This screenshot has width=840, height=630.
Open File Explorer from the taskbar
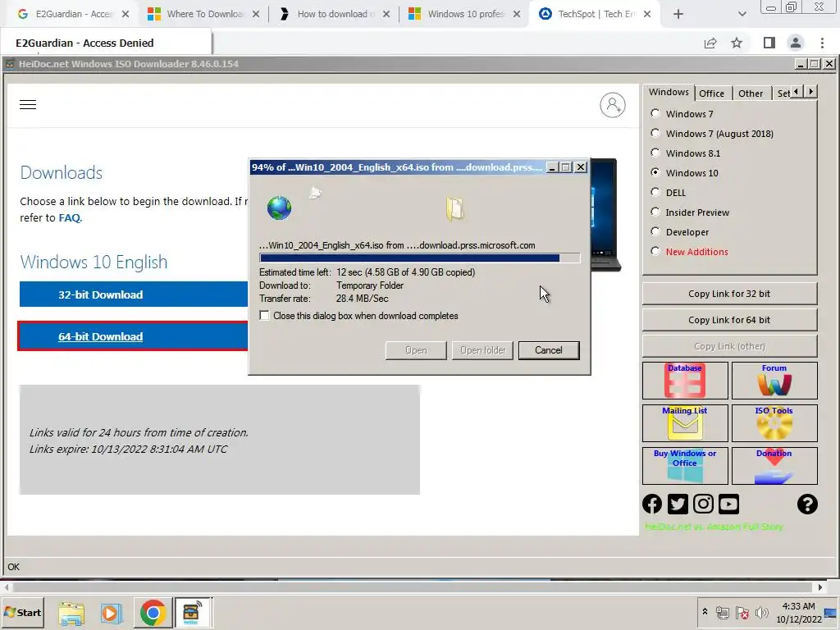(x=71, y=613)
